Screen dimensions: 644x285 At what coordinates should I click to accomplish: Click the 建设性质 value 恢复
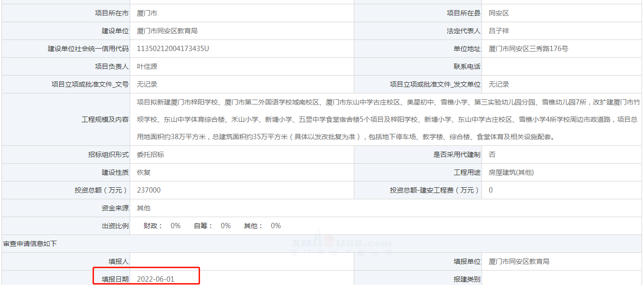[x=144, y=172]
